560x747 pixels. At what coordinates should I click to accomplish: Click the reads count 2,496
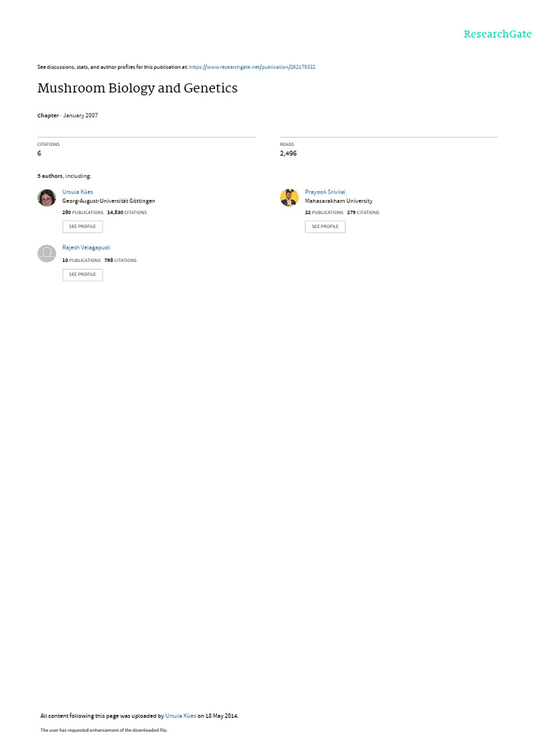pos(288,153)
